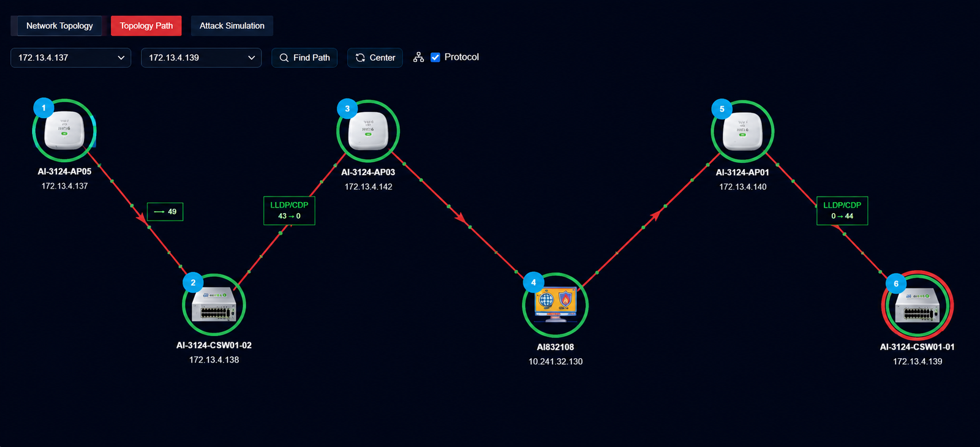Click the AI-3124-AP03 access point node
This screenshot has height=447, width=980.
368,132
